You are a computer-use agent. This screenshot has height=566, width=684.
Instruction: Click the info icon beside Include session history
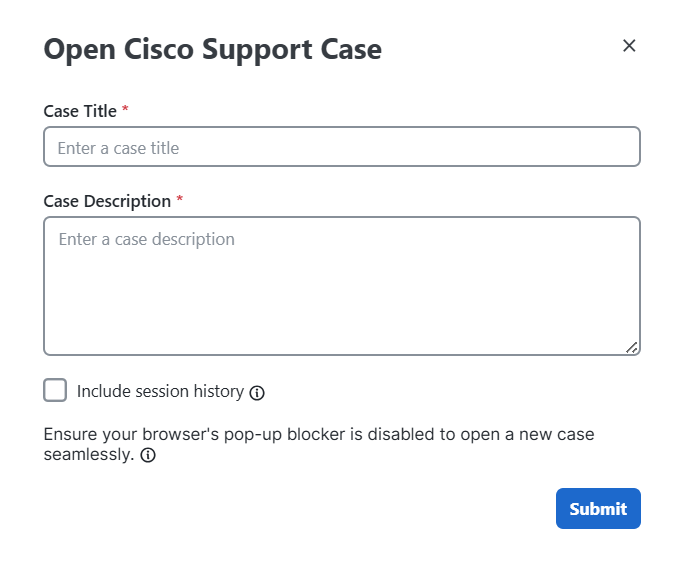click(x=257, y=393)
